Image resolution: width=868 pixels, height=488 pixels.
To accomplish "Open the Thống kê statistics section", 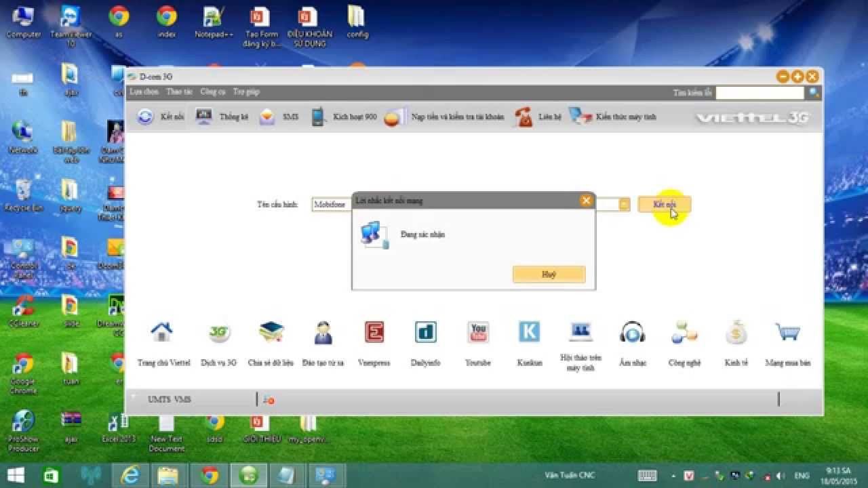I will tap(221, 117).
